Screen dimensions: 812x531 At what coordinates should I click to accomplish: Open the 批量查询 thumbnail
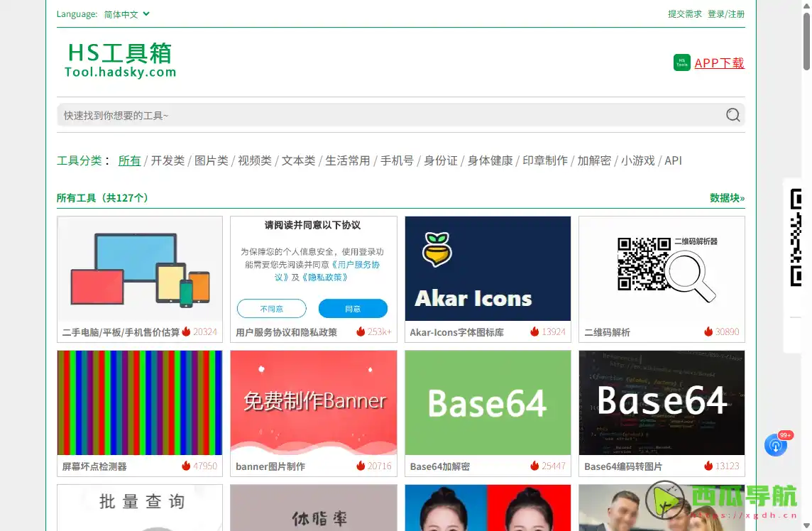[140, 508]
